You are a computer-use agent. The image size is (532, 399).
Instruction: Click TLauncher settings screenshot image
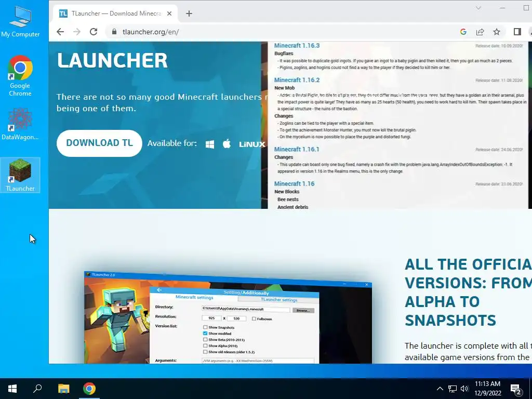228,317
